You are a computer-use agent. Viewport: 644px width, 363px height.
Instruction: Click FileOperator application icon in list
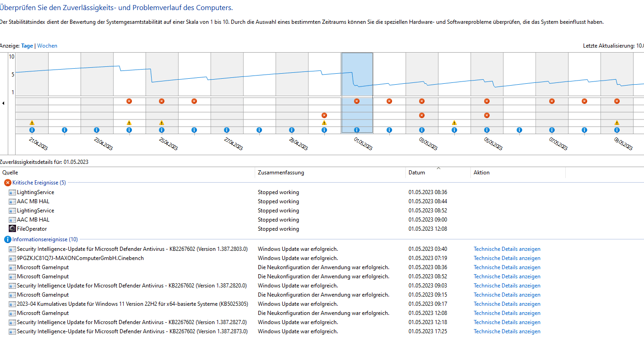[x=12, y=229]
